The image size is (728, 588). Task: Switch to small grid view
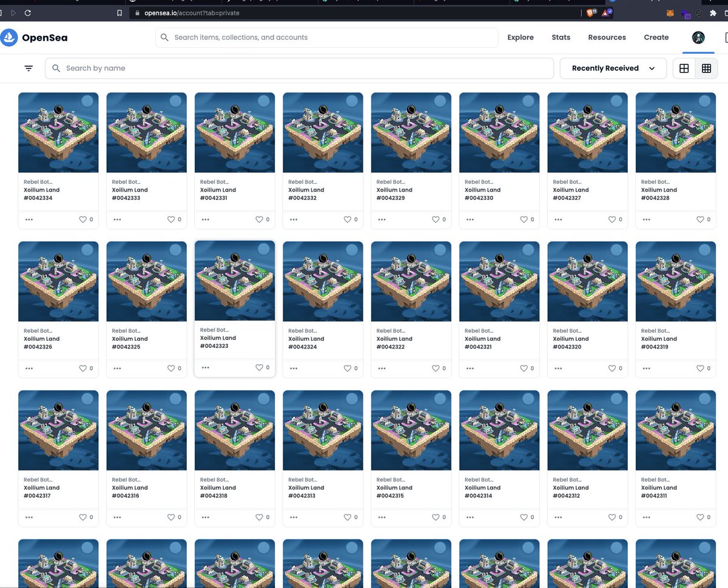[x=706, y=68]
